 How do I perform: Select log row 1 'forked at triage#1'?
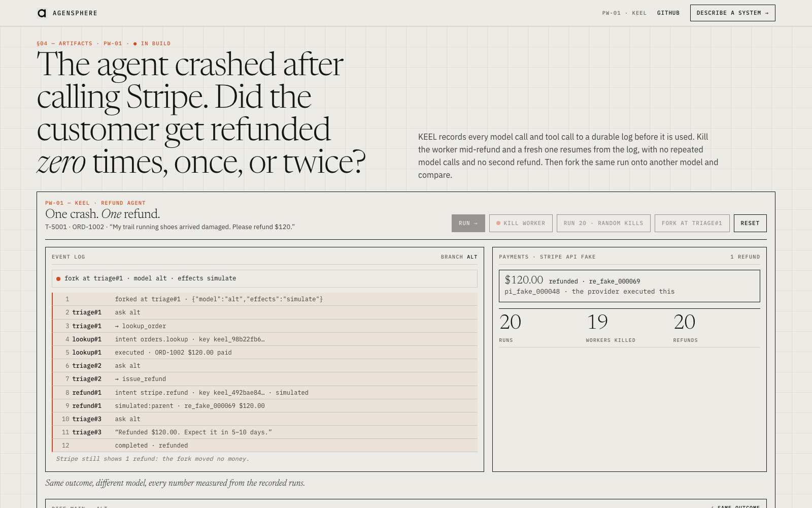264,299
